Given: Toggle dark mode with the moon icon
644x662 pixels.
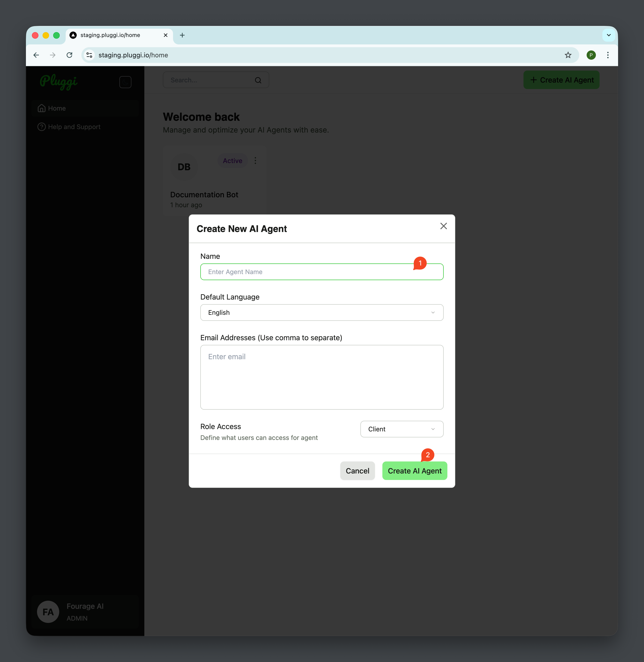Looking at the screenshot, I should [x=125, y=82].
